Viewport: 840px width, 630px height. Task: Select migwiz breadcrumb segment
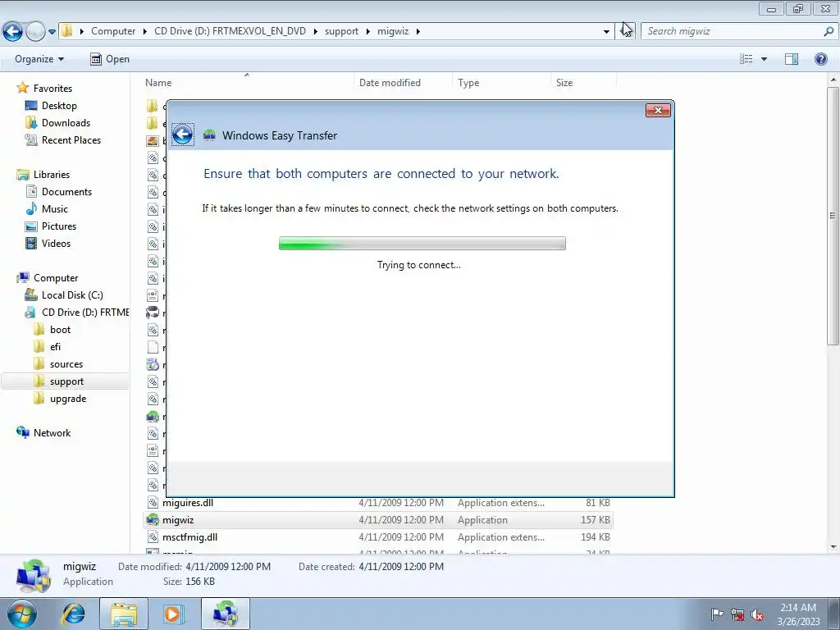tap(393, 31)
